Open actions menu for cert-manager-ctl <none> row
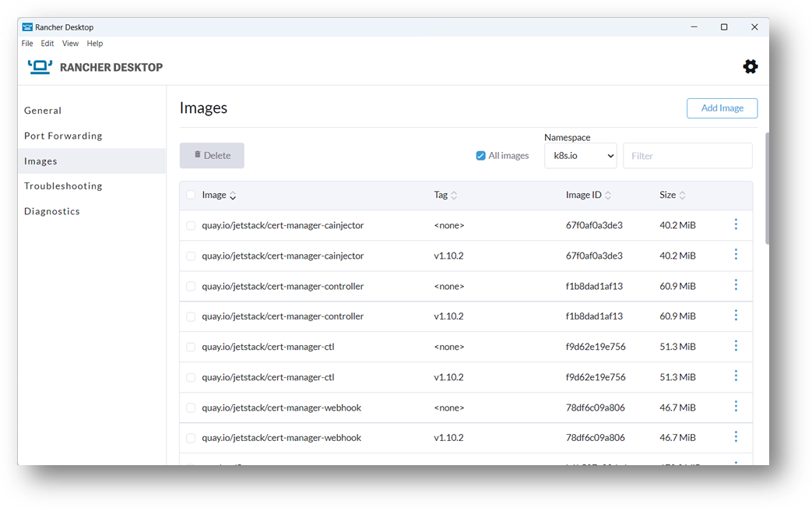Screen dimensions: 812x508 coord(736,346)
